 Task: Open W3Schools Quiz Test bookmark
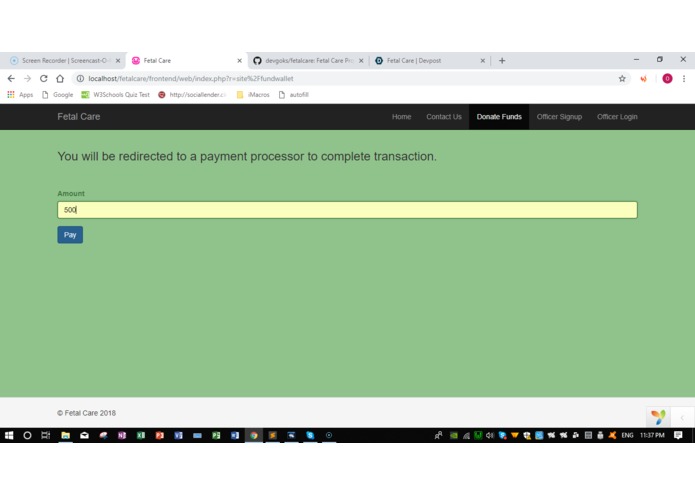point(116,94)
